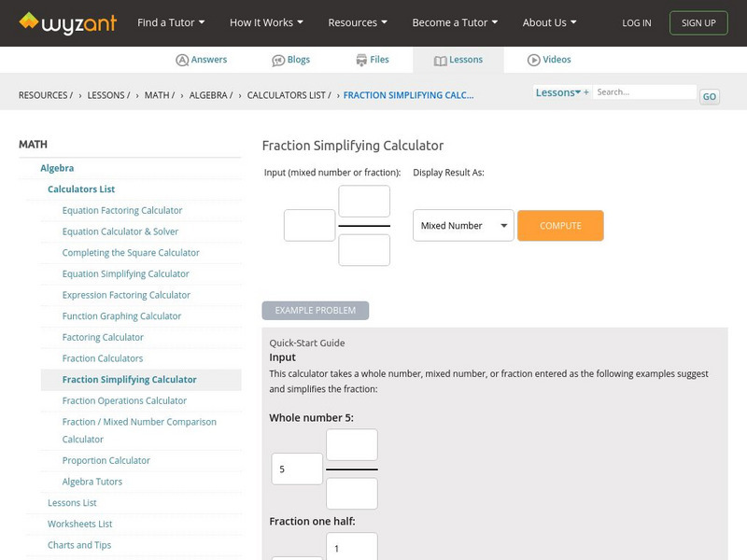
Task: Click the Sign Up button
Action: coord(698,22)
